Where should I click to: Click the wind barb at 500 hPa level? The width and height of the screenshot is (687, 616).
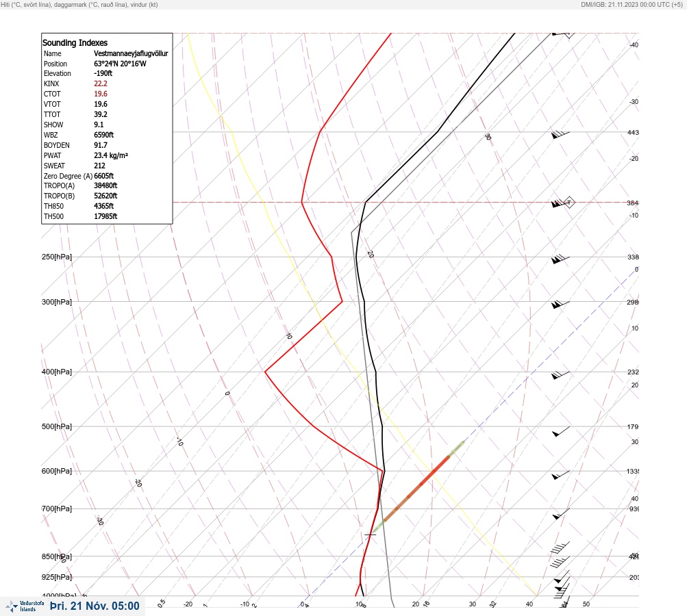pos(561,432)
